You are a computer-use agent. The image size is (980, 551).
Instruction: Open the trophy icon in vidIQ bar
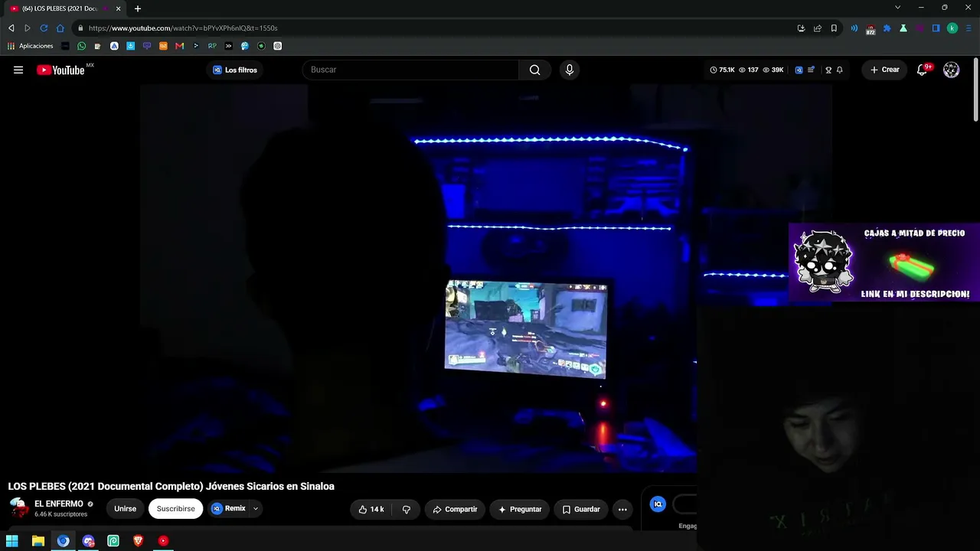(828, 70)
